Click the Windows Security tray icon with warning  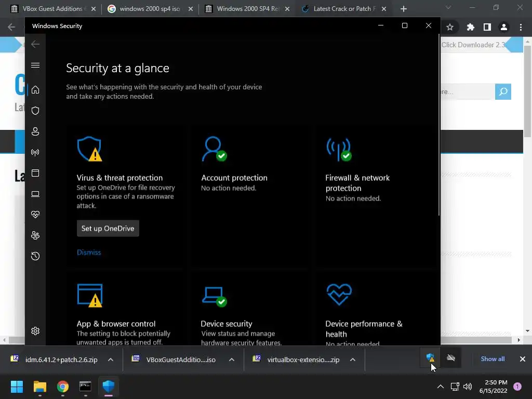coord(430,357)
